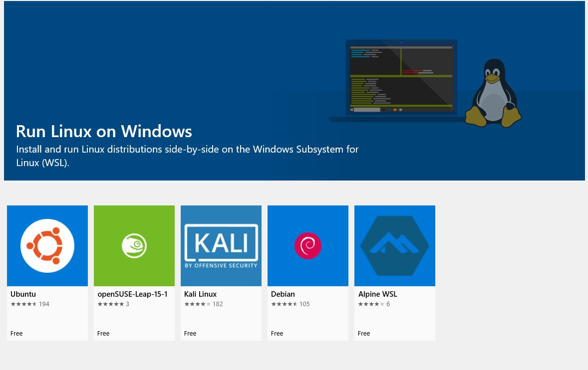
Task: Open the Ubuntu app tile icon
Action: click(47, 246)
